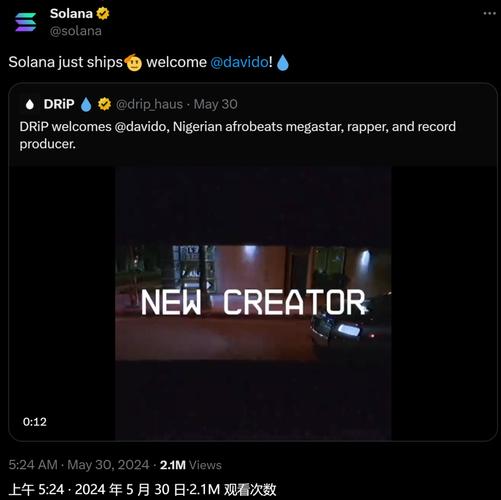Click droplet emoji beside DRiP name

[x=86, y=105]
